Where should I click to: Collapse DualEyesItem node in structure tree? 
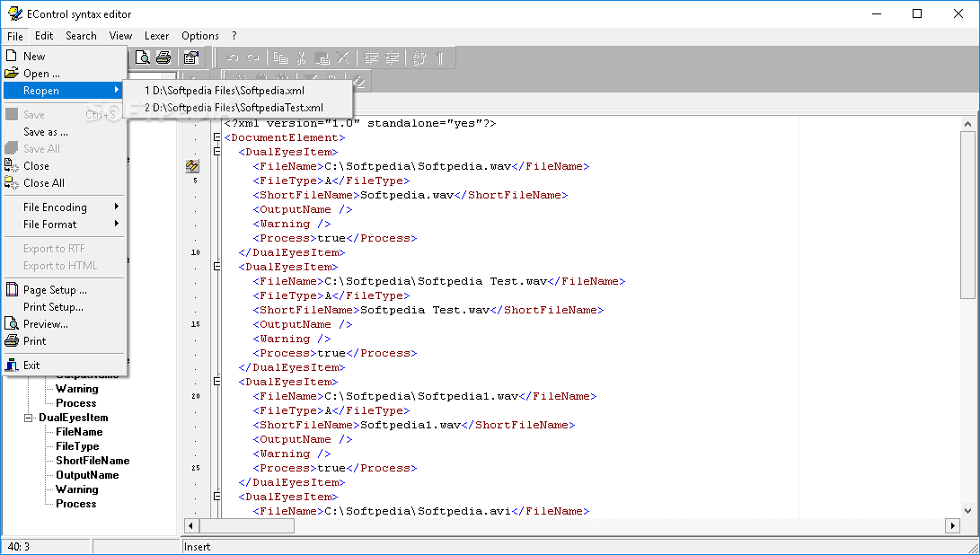pyautogui.click(x=28, y=418)
